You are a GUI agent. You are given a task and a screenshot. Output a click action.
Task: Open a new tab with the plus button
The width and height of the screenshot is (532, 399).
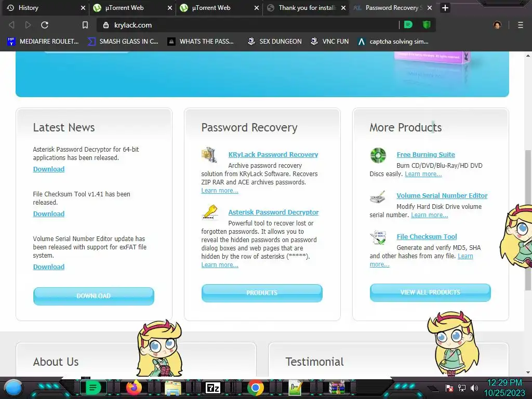click(x=445, y=8)
